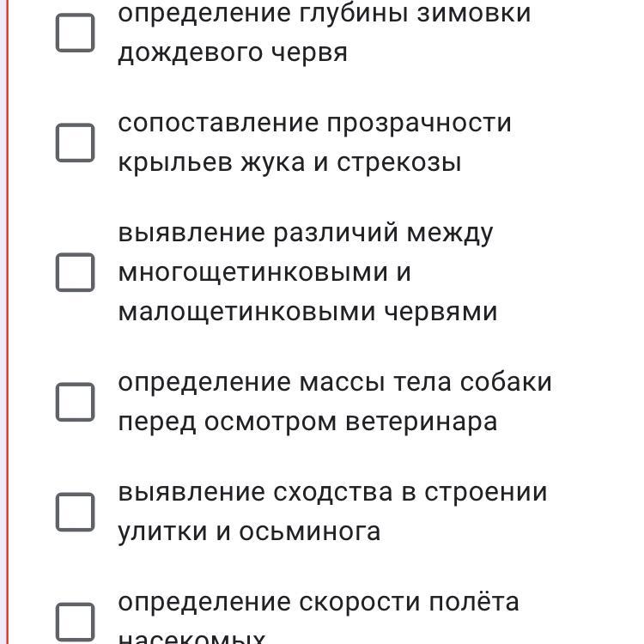Tick the beetle and dragonfly wings checkbox
This screenshot has height=644, width=644.
[76, 143]
